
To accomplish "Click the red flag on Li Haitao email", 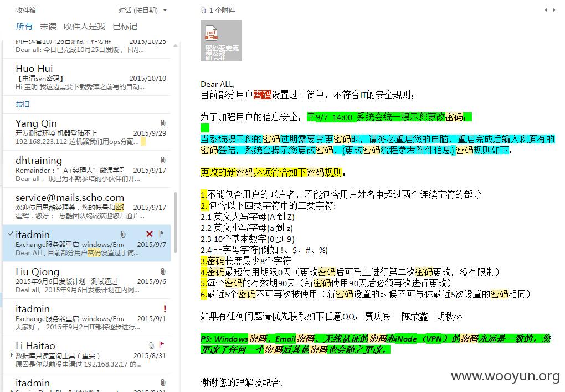I will (x=161, y=345).
